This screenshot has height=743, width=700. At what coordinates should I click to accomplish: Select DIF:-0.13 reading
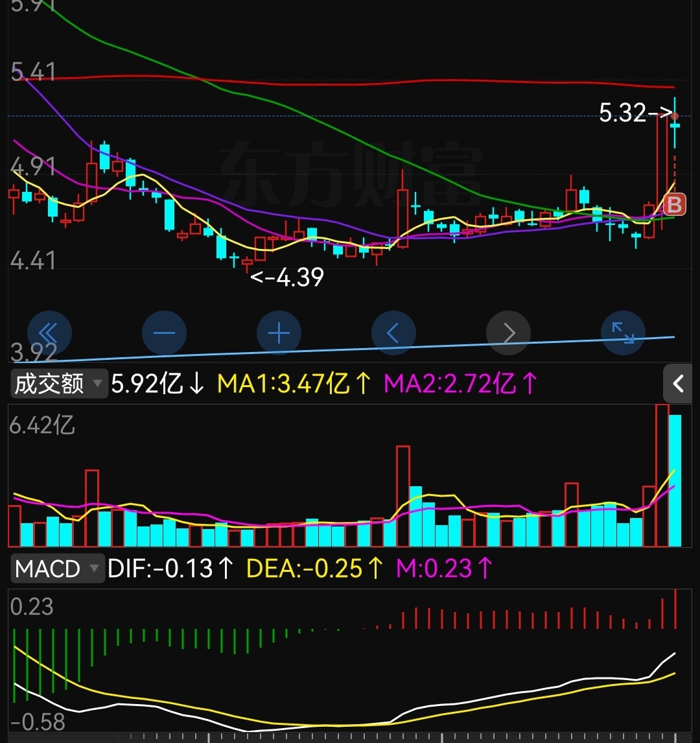pyautogui.click(x=170, y=568)
